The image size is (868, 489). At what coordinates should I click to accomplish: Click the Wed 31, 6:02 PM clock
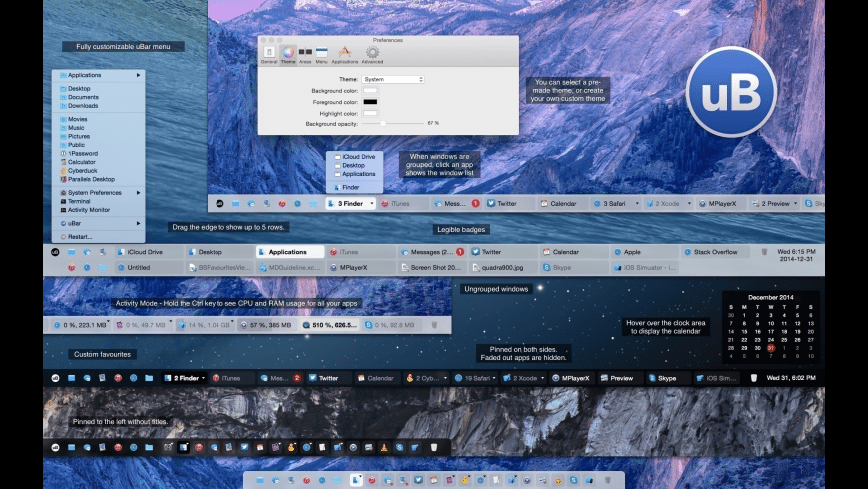pos(791,377)
